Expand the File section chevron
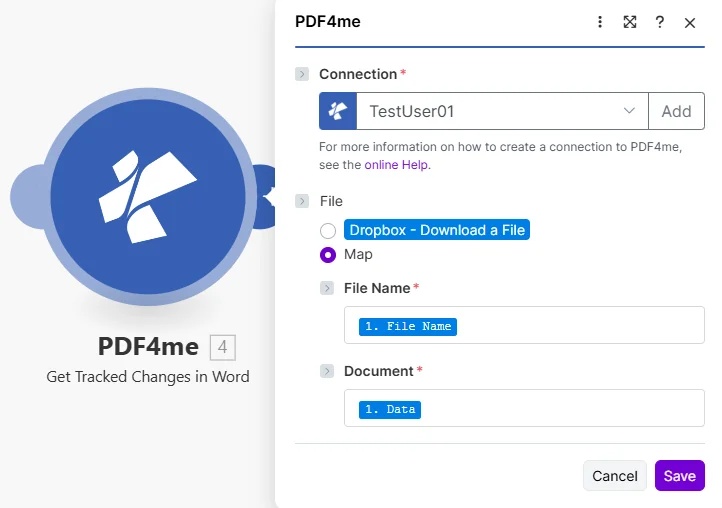Viewport: 722px width, 508px height. pos(302,201)
